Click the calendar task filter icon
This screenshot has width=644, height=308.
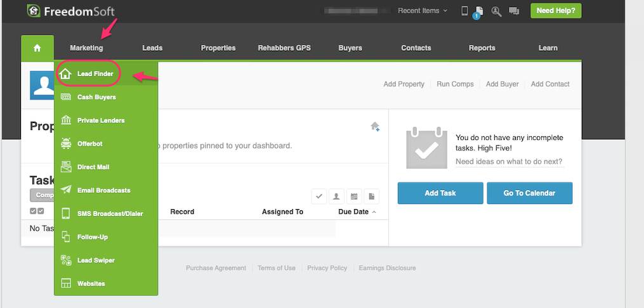[353, 196]
